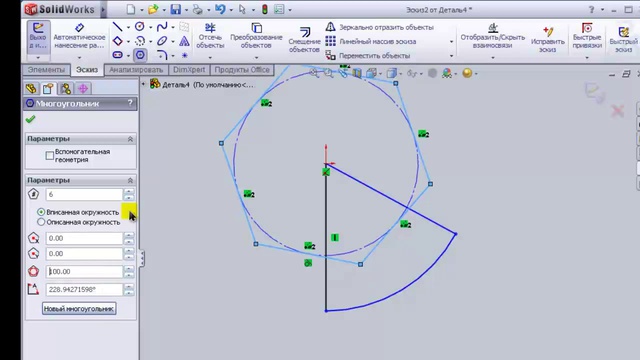Open the DimXpertManager tab icon

[83, 88]
